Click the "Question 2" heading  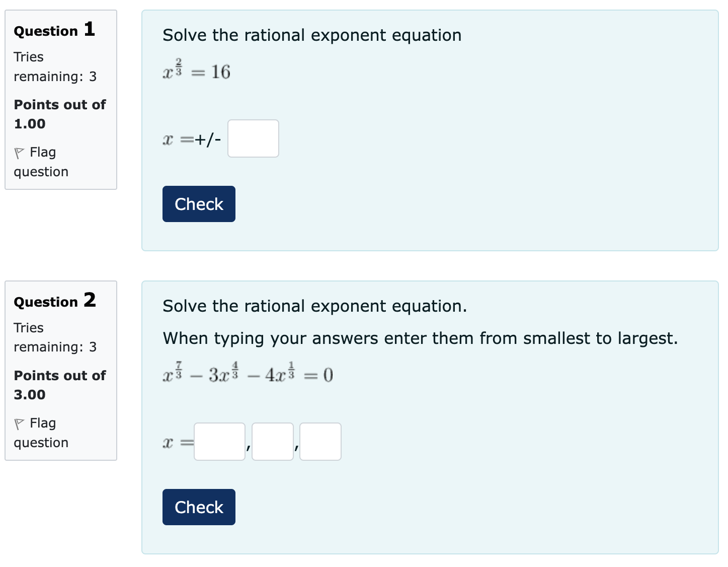(54, 301)
